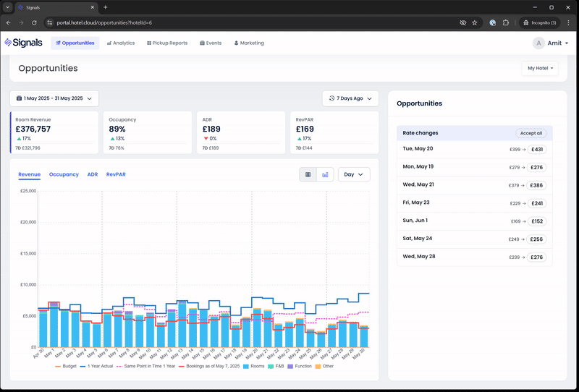The image size is (579, 392).
Task: Switch to the Occupancy chart tab
Action: [64, 174]
